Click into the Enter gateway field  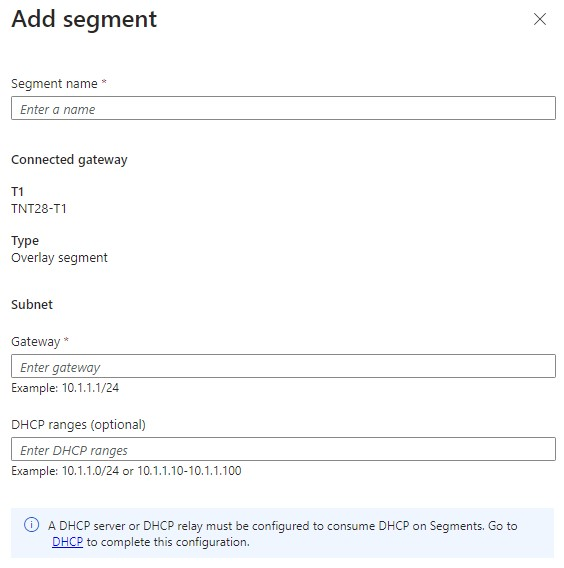(x=283, y=366)
